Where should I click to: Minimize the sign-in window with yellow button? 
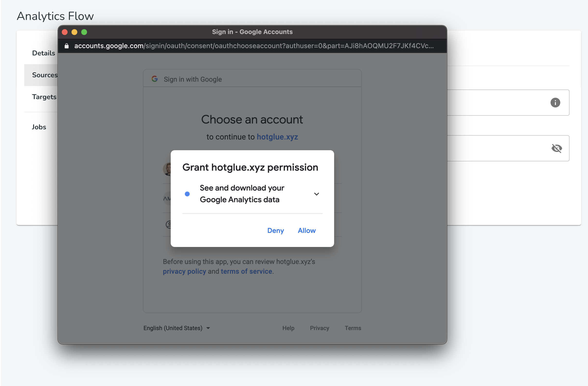click(x=74, y=32)
